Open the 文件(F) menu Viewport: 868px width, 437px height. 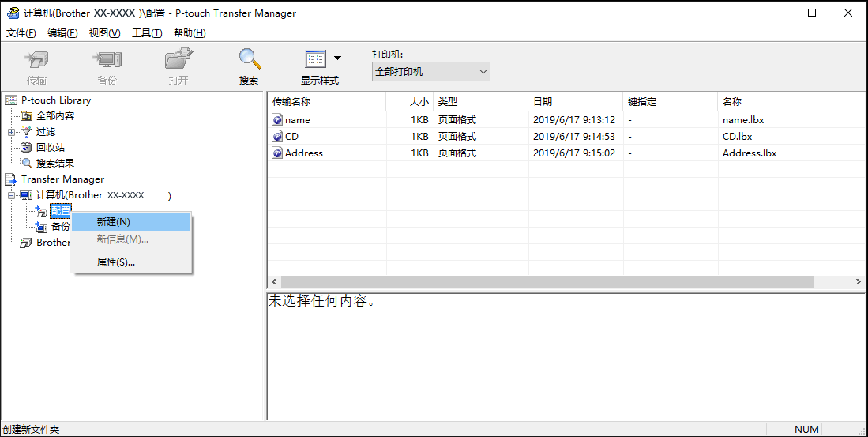21,32
